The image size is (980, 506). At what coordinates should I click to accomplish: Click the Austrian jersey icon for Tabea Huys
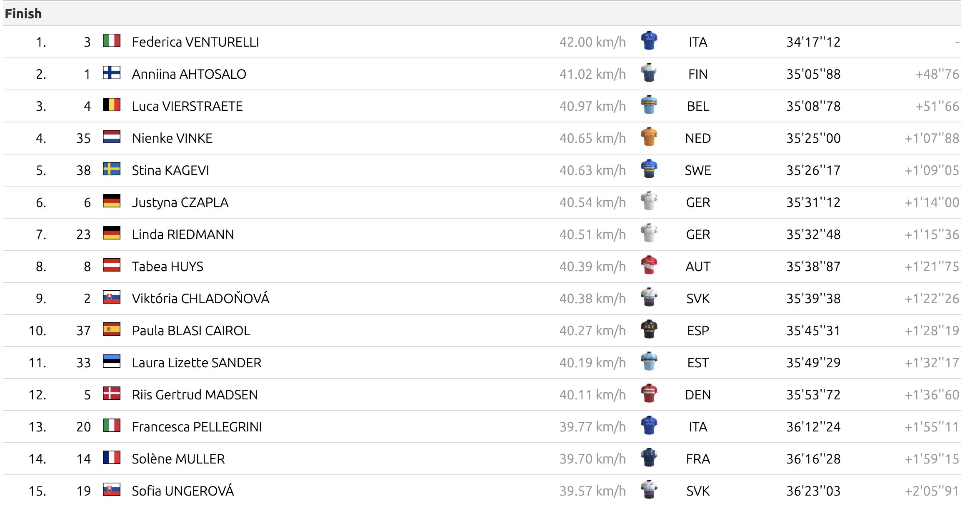click(x=649, y=265)
